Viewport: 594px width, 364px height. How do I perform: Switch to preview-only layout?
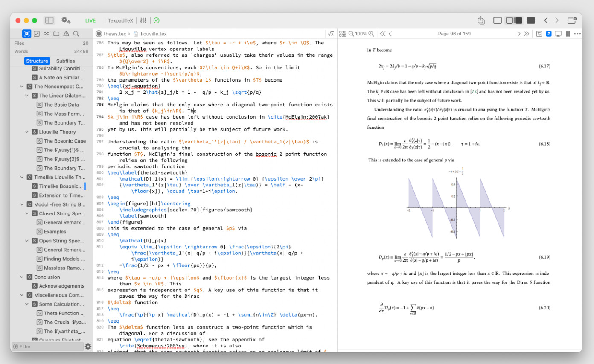(x=531, y=20)
